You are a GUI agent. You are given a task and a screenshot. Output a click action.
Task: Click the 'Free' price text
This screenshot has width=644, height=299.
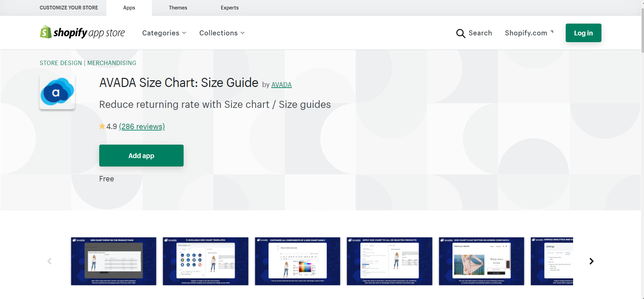[107, 179]
